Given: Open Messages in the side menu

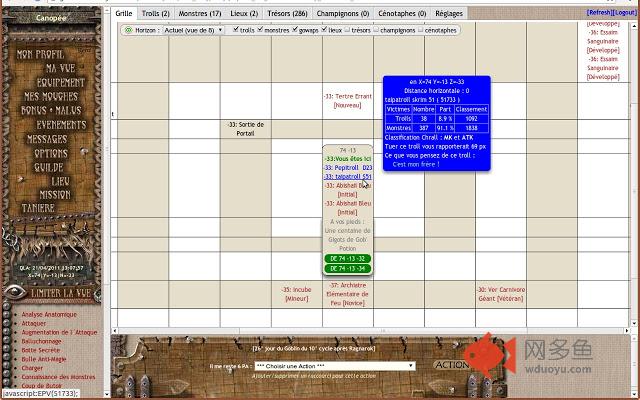Looking at the screenshot, I should pos(47,139).
